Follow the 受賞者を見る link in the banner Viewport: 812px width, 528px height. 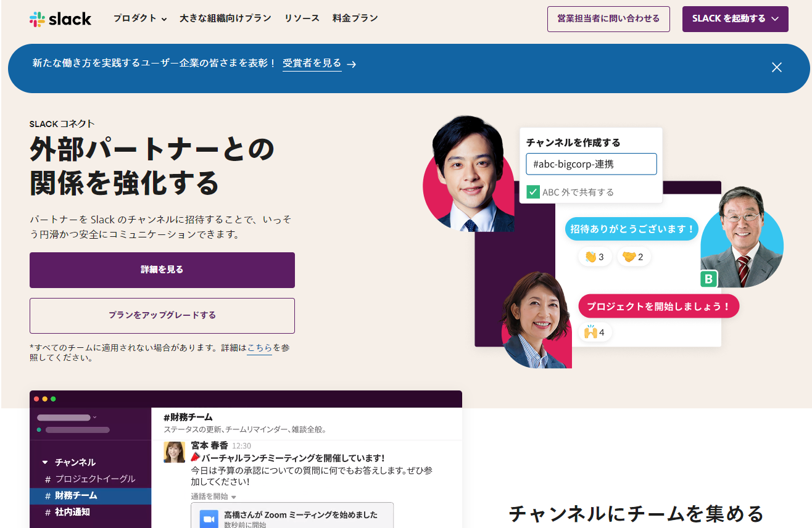point(312,63)
